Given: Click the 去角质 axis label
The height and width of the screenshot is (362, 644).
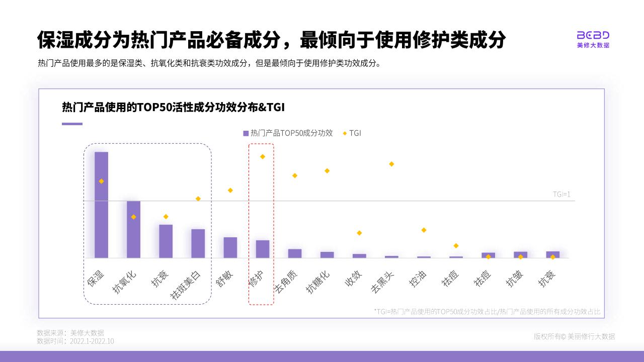Looking at the screenshot, I should point(285,282).
